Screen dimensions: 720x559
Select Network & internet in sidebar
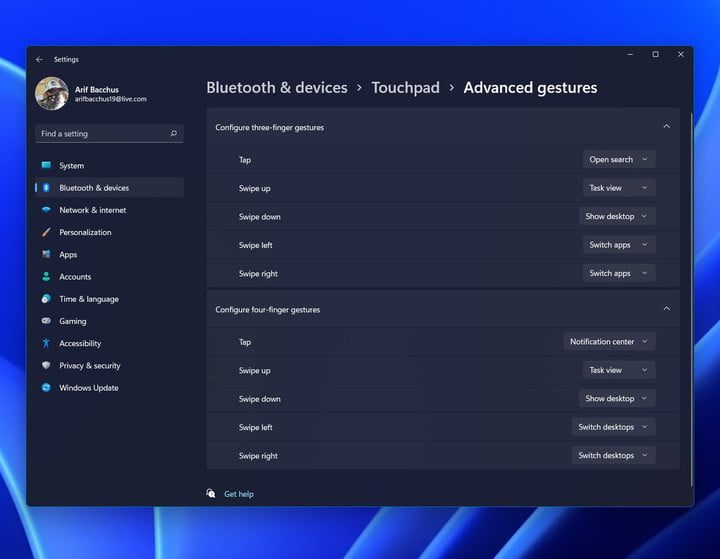tap(109, 210)
